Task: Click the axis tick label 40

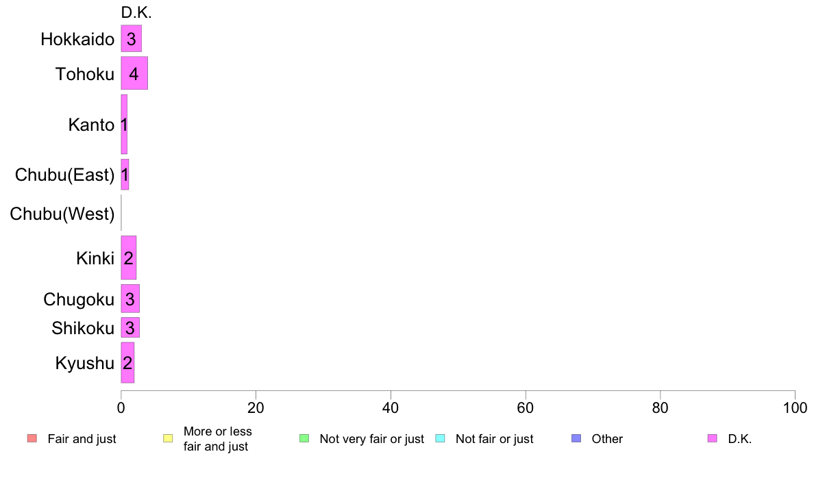Action: [x=391, y=408]
